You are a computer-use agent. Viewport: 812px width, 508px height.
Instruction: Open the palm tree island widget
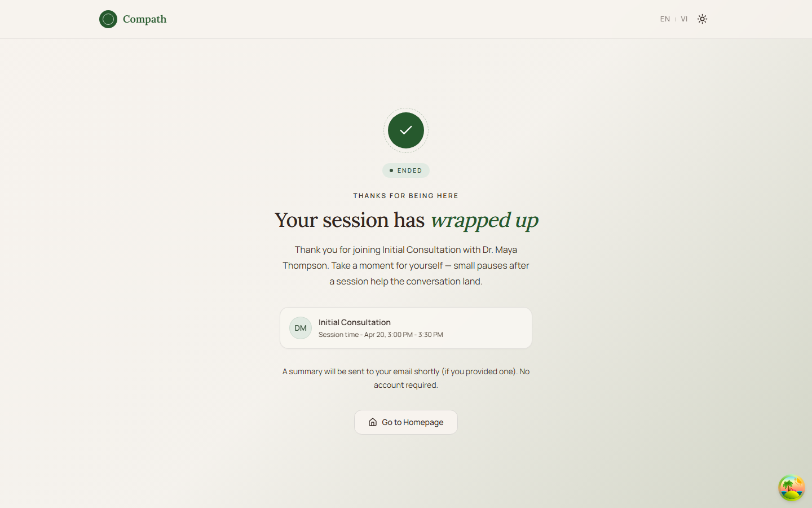click(x=791, y=488)
